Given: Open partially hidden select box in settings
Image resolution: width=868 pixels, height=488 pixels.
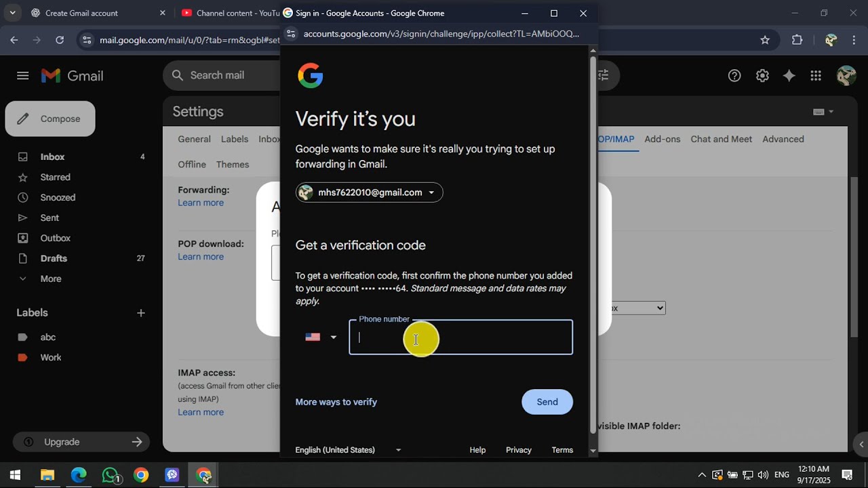Looking at the screenshot, I should 637,308.
